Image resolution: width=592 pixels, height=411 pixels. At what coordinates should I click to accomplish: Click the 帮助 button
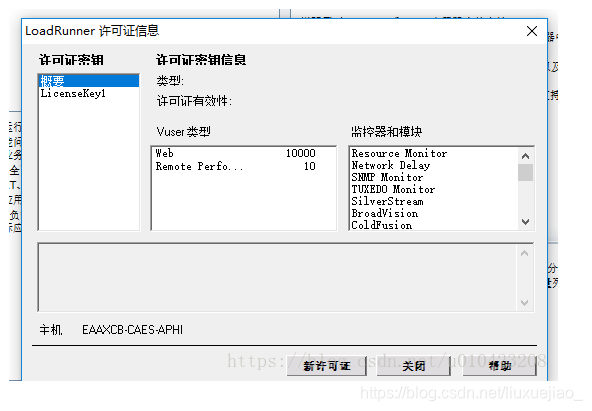click(x=500, y=366)
